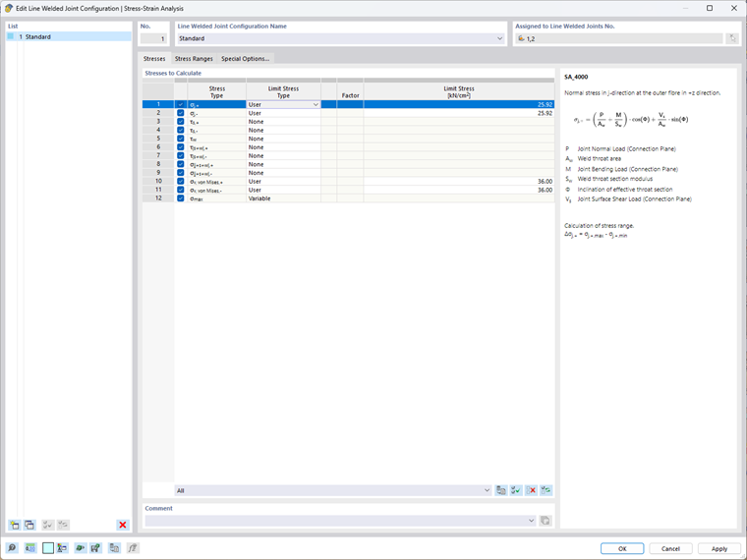Click the app icon in the title bar
Screen dimensions: 747x560
(9, 8)
